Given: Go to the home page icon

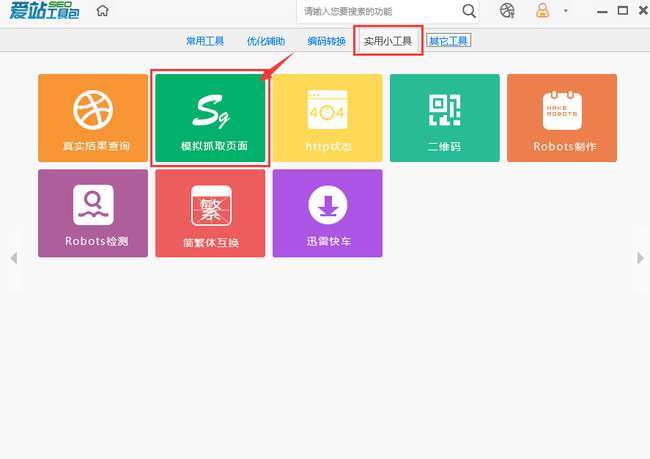Looking at the screenshot, I should 102,11.
